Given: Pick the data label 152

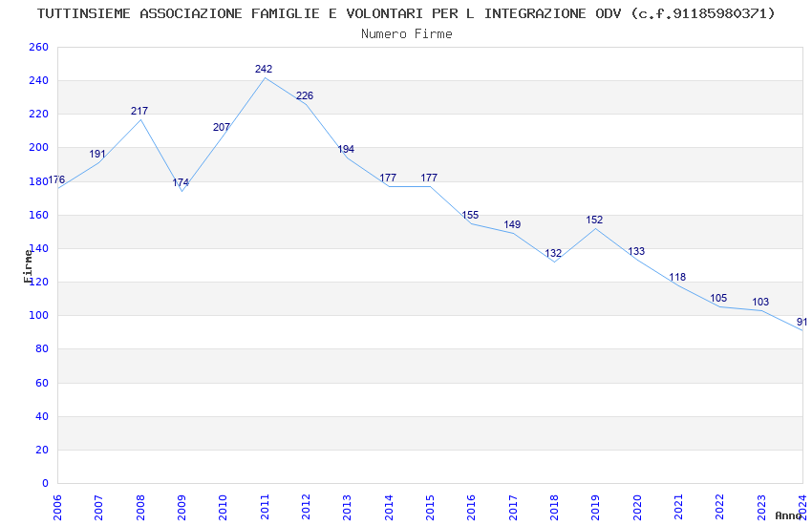Looking at the screenshot, I should point(594,220).
